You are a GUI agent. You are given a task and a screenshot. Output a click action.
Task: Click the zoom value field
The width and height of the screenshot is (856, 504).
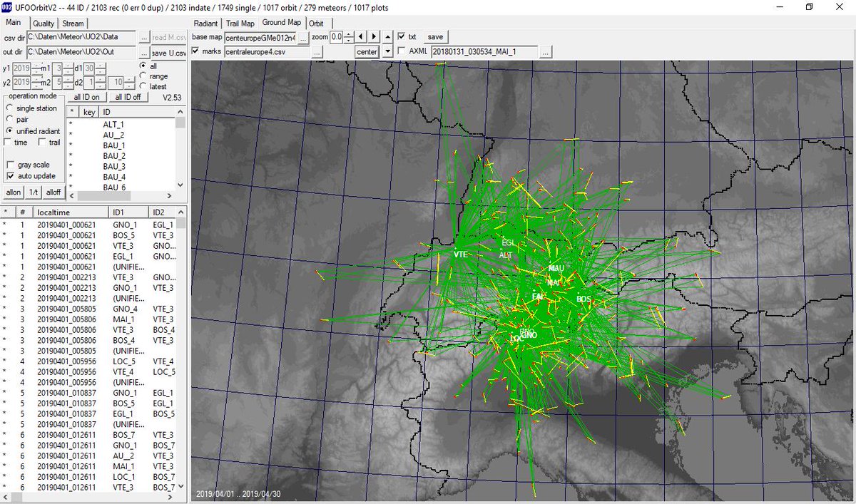coord(337,37)
